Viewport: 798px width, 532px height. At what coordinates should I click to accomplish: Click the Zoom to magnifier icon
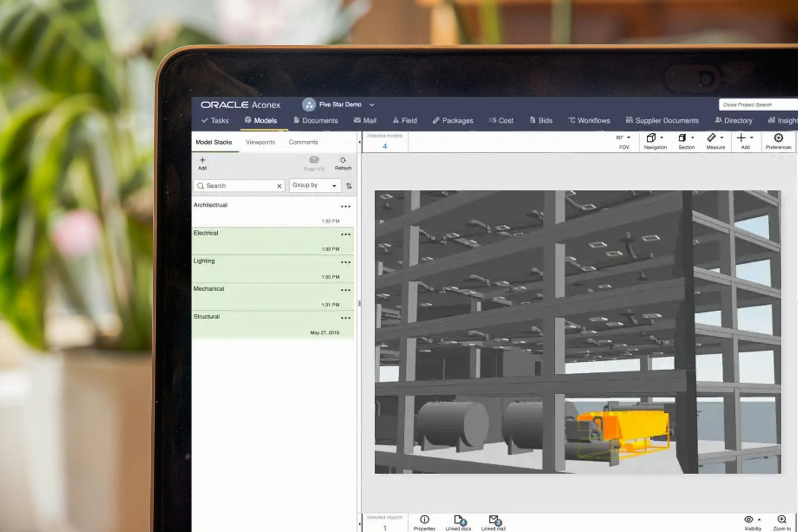782,519
